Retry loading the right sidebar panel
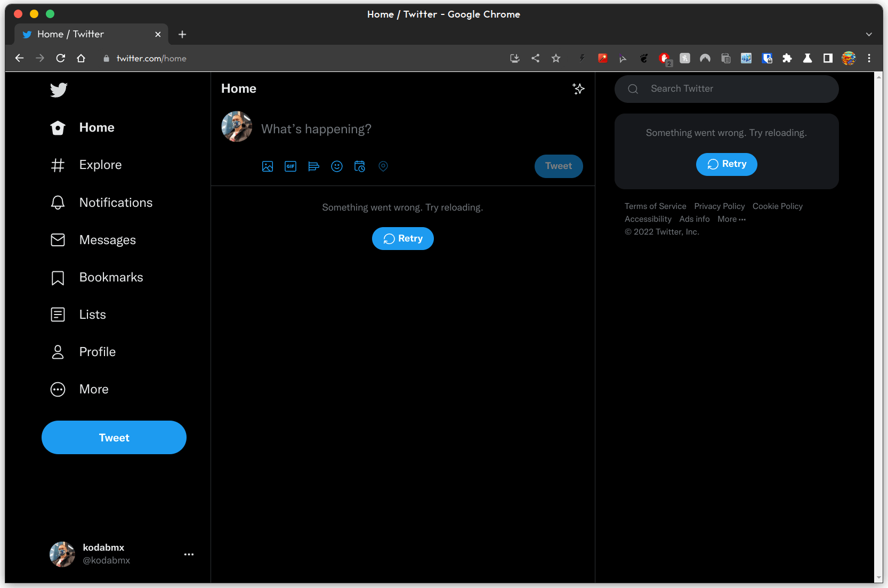This screenshot has height=588, width=888. (726, 164)
